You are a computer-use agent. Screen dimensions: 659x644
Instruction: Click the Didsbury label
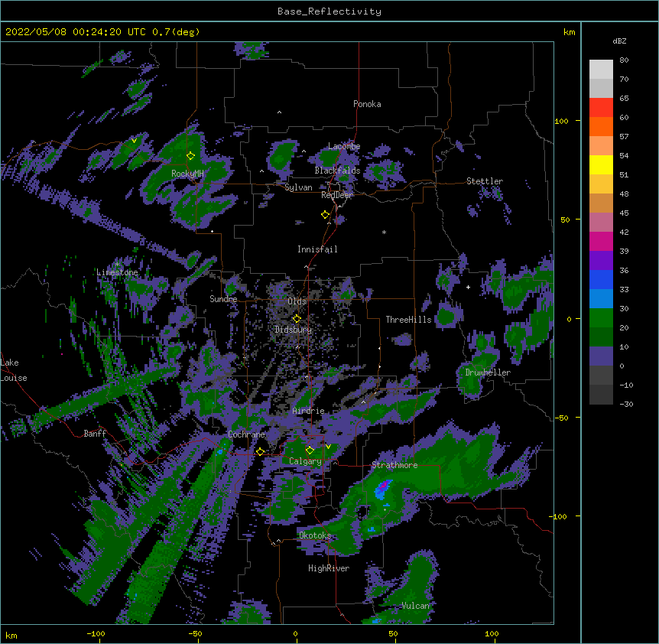(293, 330)
